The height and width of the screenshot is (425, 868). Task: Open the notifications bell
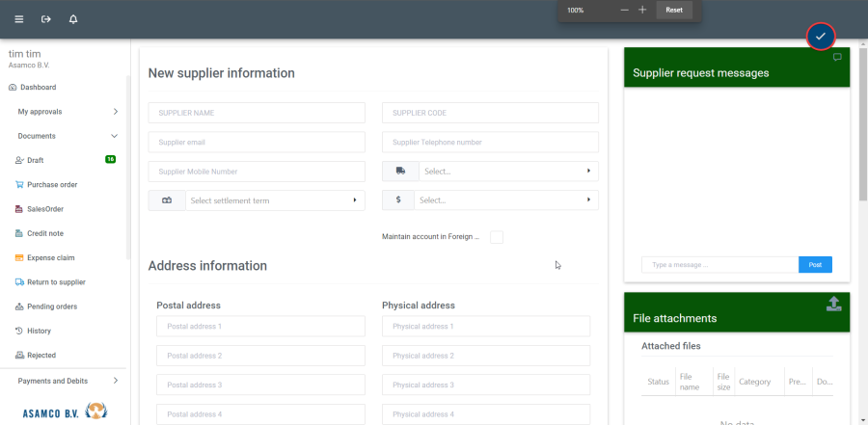pyautogui.click(x=73, y=19)
